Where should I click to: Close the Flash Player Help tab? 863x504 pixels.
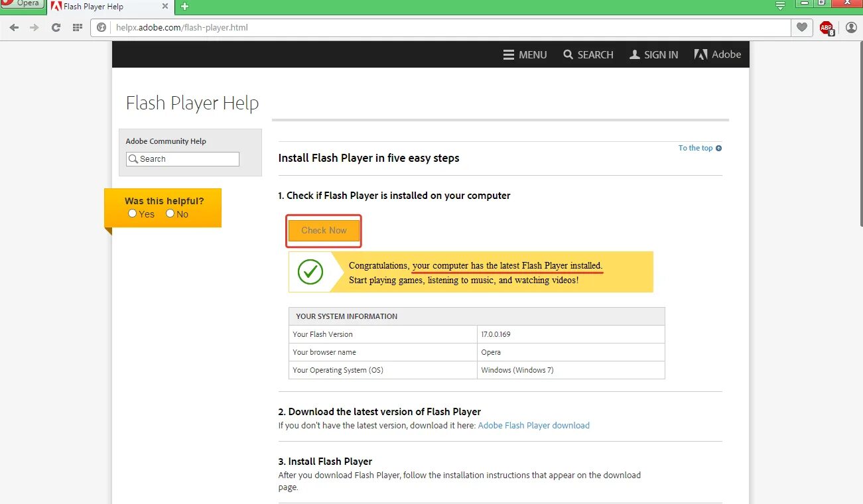point(165,6)
